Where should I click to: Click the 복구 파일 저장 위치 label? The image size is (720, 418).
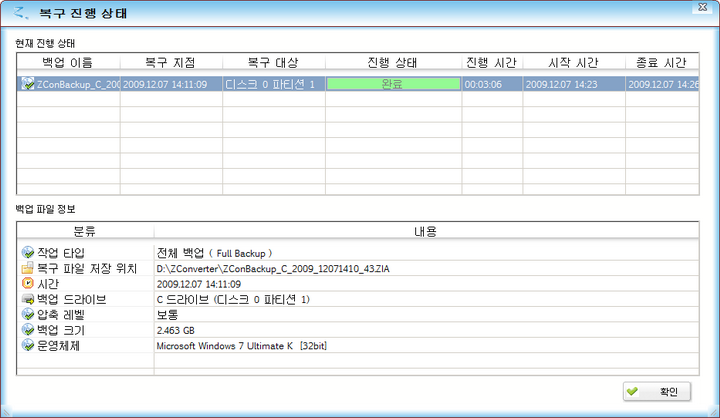(87, 268)
